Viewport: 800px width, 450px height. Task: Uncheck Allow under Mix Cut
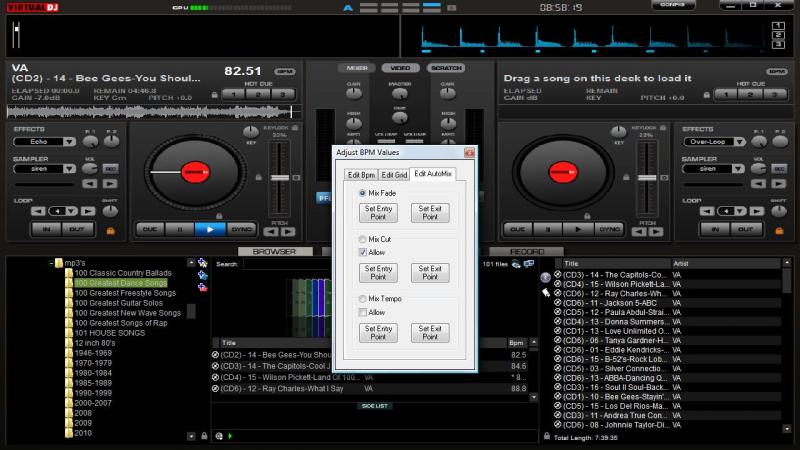363,252
